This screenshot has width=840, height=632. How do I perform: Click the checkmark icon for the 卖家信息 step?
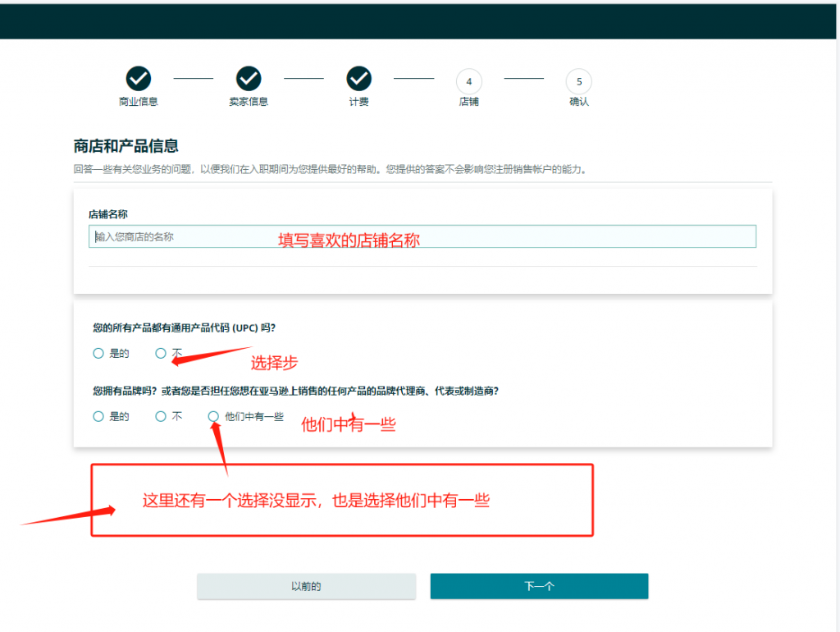click(249, 79)
